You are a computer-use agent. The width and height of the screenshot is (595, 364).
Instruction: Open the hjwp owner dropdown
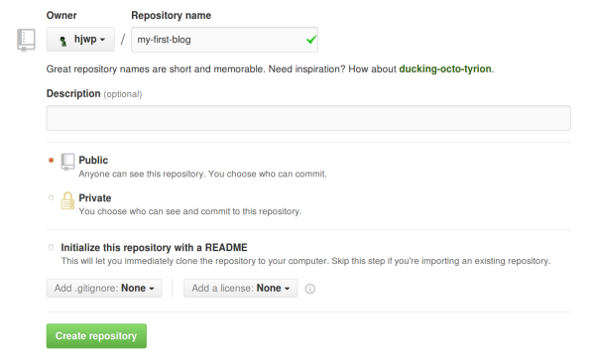click(80, 39)
